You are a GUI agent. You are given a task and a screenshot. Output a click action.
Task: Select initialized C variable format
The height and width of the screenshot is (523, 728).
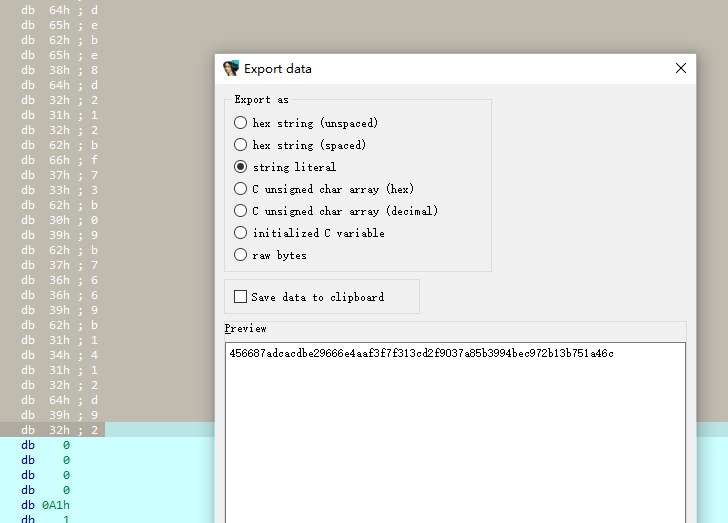click(x=240, y=233)
